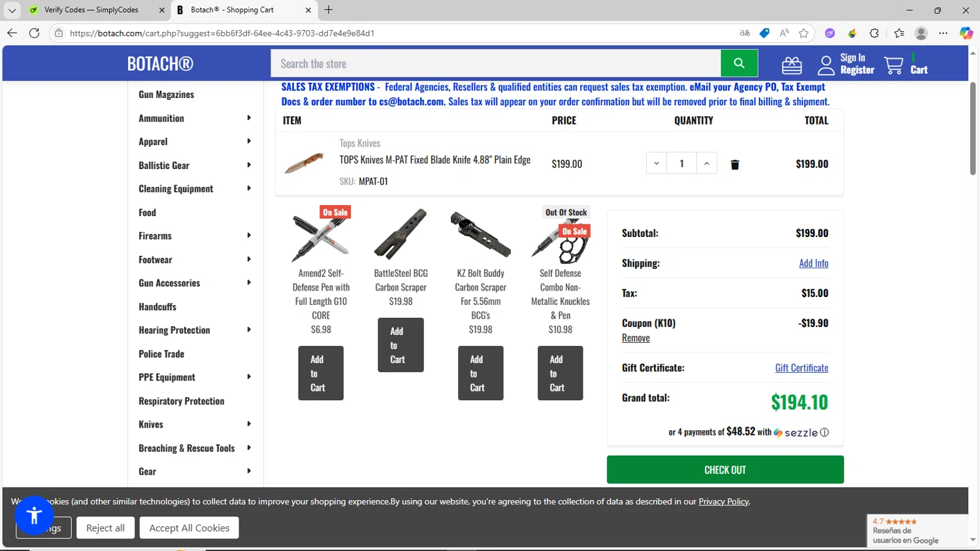This screenshot has width=980, height=551.
Task: Add Self Defense Combo Knuckles to cart
Action: [x=560, y=373]
